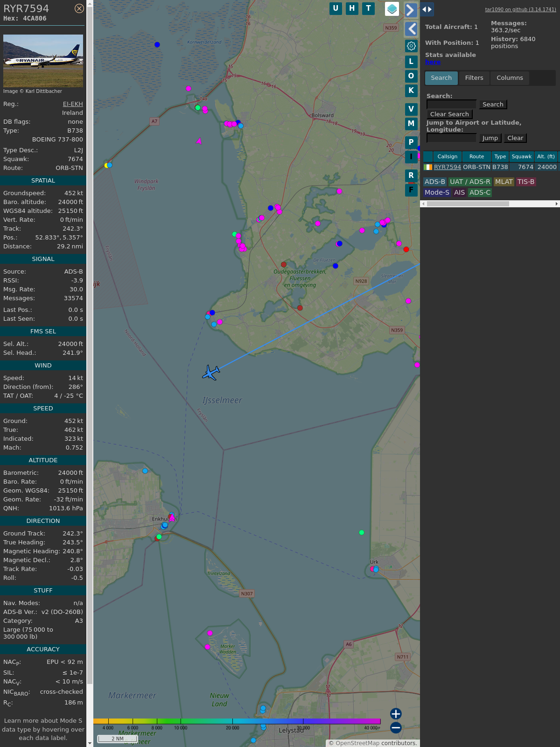
Task: Click the Search button
Action: pos(493,105)
